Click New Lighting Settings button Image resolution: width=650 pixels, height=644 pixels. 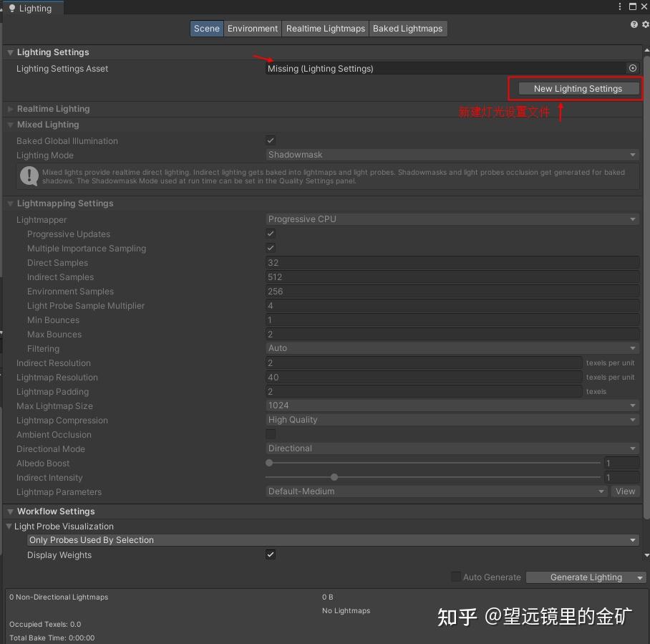point(578,88)
